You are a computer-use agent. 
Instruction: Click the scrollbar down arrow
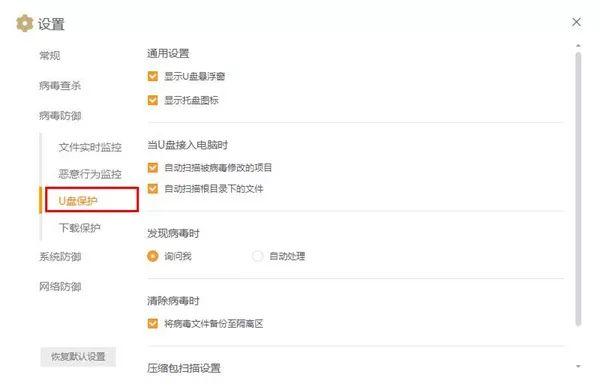578,366
